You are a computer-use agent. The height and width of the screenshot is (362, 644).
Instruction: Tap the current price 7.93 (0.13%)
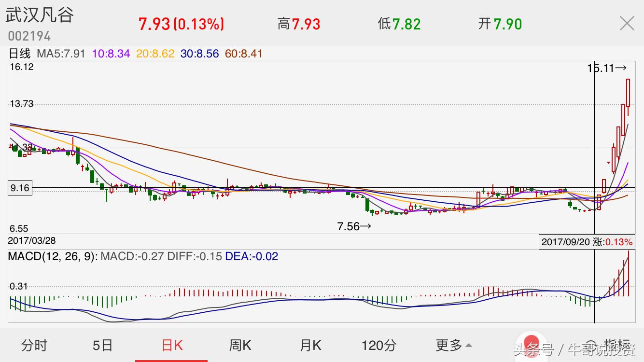click(x=181, y=24)
